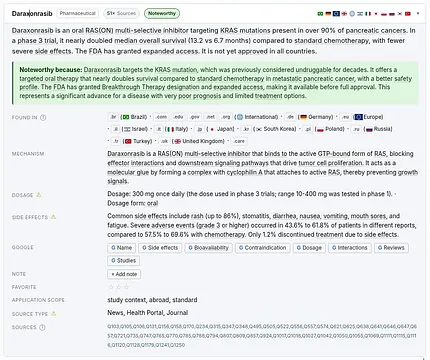This screenshot has width=430, height=360.
Task: Click the text 'study context, abroad, standard'
Action: pos(152,300)
